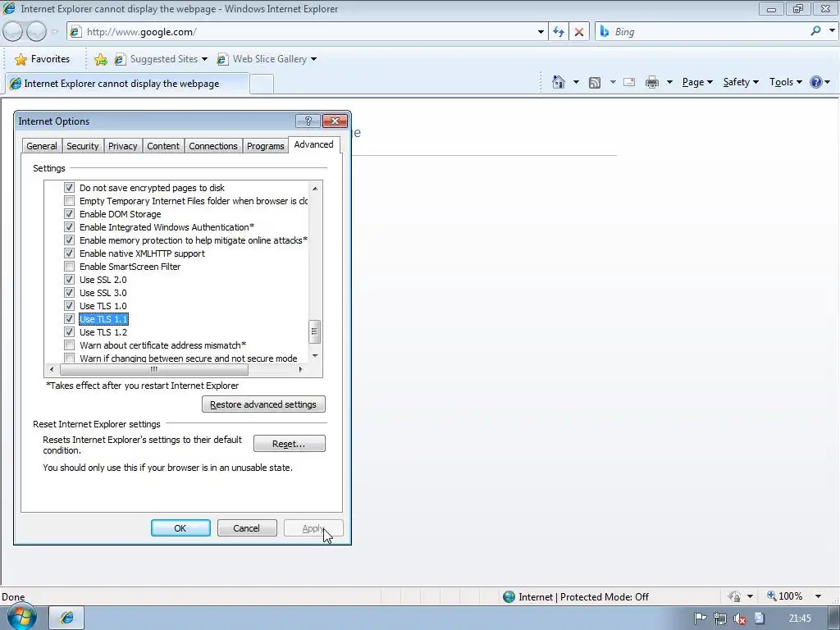Open a new blank tab
840x630 pixels.
click(262, 84)
